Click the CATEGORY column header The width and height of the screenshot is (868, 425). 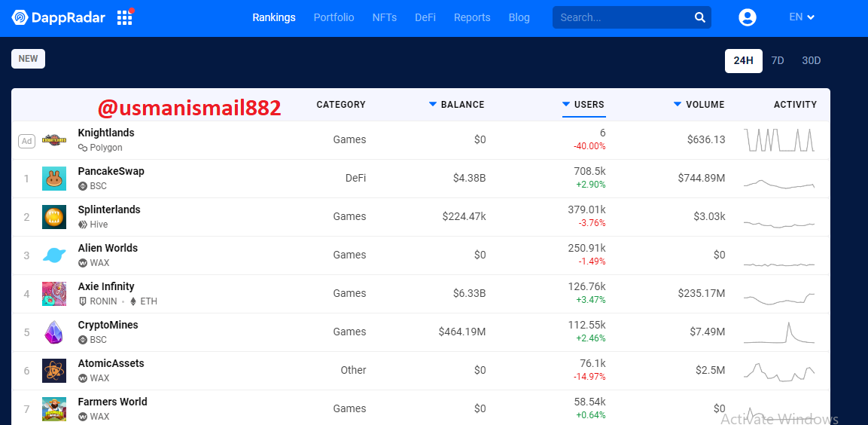coord(341,104)
